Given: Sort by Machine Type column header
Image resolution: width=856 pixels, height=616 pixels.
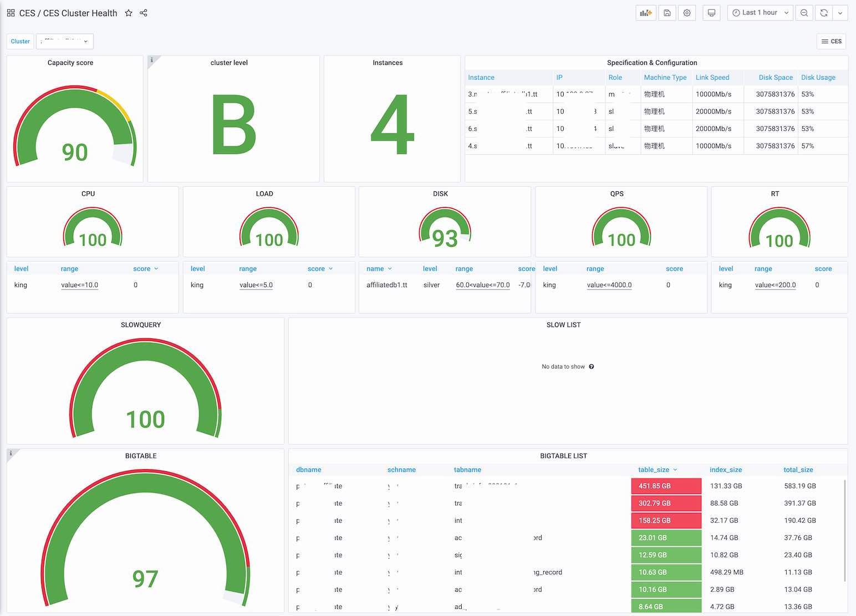Looking at the screenshot, I should point(665,78).
